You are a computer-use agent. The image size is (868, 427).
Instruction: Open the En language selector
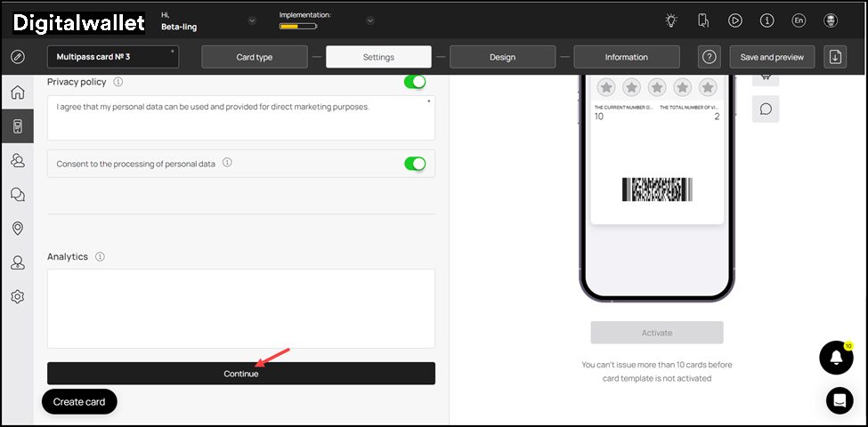coord(799,21)
